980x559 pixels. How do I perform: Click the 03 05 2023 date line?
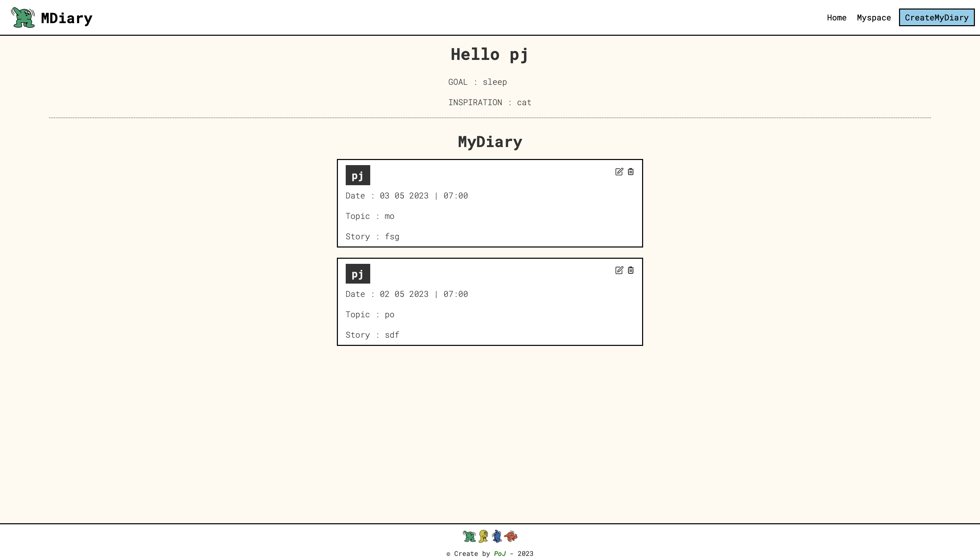406,196
